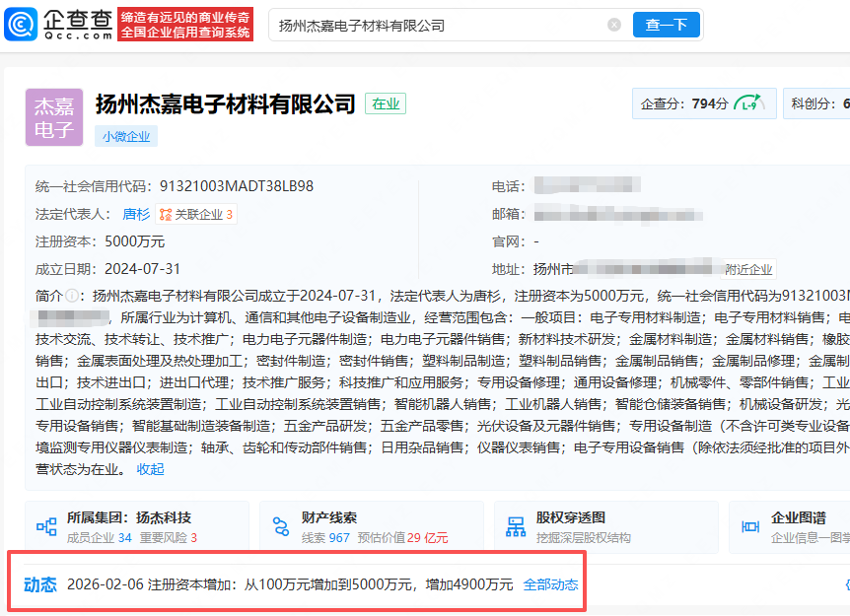Screen dimensions: 850x616
Task: Open the 企业图谱 icon
Action: point(750,526)
